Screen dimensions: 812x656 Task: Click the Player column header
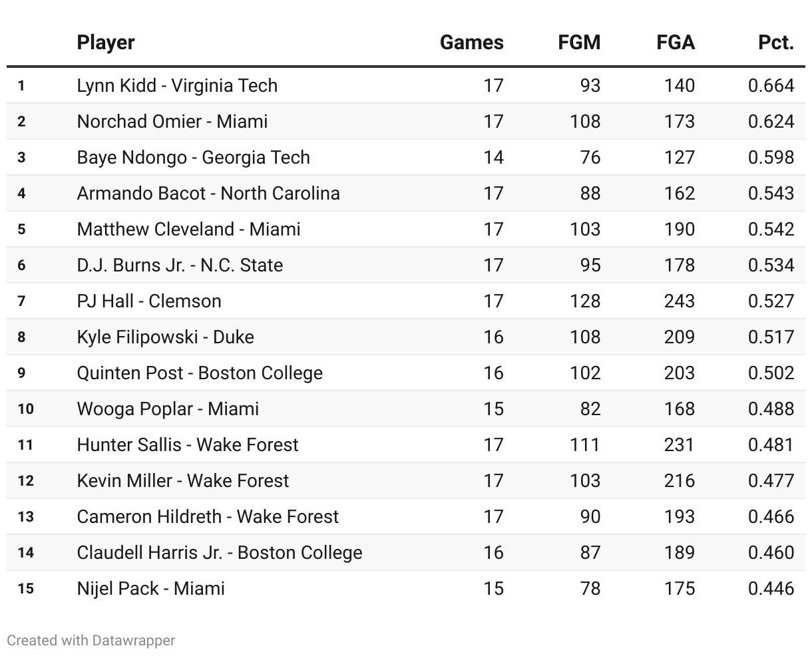[x=106, y=43]
